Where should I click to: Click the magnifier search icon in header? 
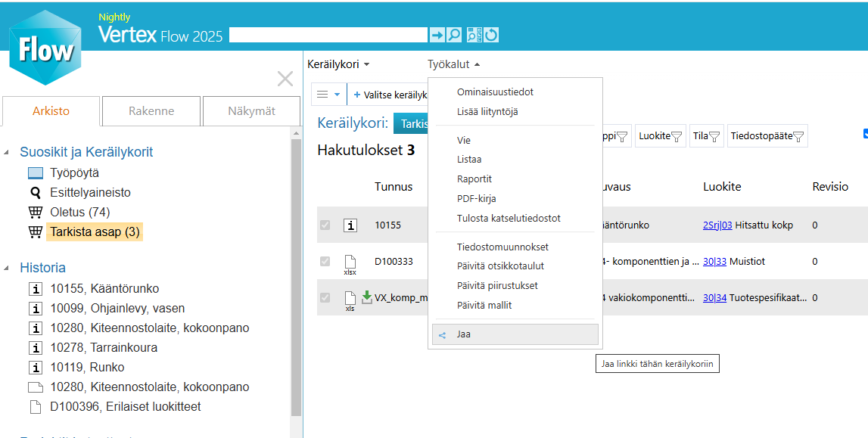click(x=454, y=35)
